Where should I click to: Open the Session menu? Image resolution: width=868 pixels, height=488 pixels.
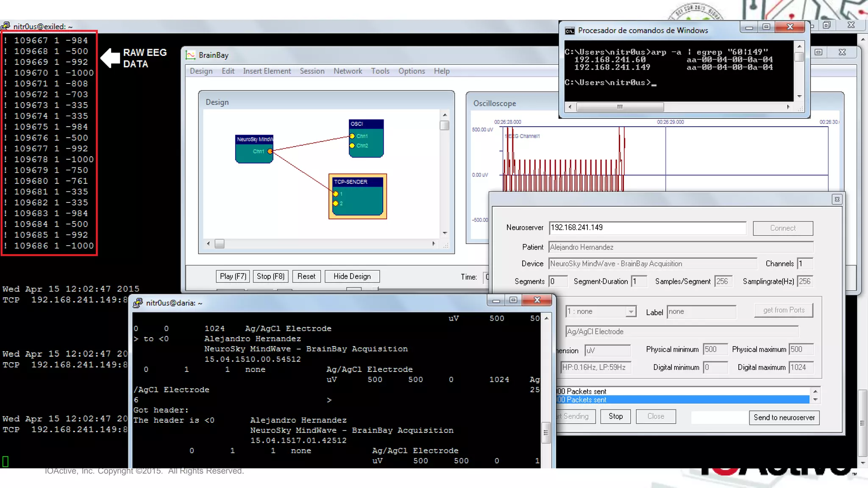312,71
